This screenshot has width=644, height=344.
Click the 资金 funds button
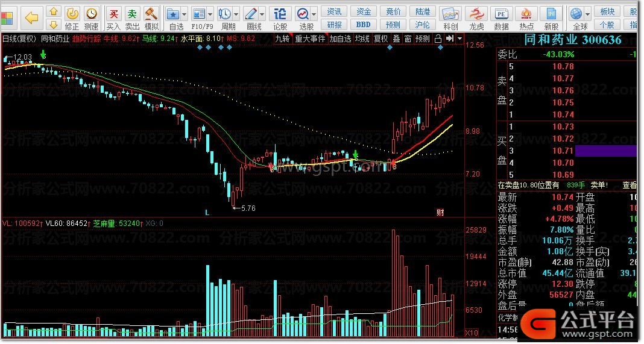[x=364, y=11]
